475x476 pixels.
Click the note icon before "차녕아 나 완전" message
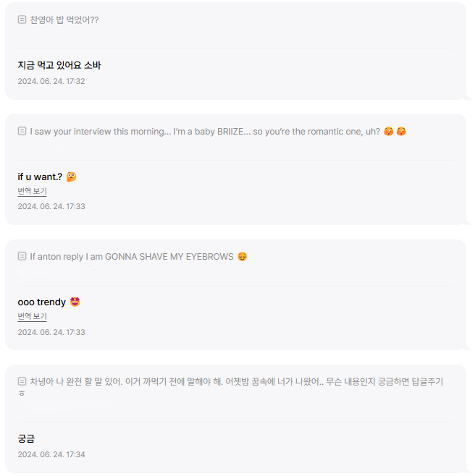[x=22, y=381]
